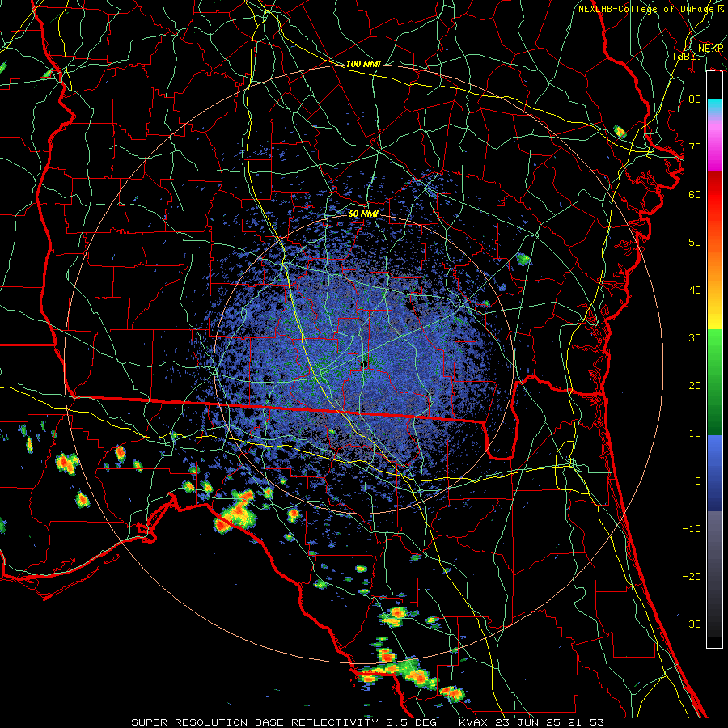Image resolution: width=728 pixels, height=728 pixels.
Task: Click the "NEXR" label above the scale
Action: pos(711,49)
